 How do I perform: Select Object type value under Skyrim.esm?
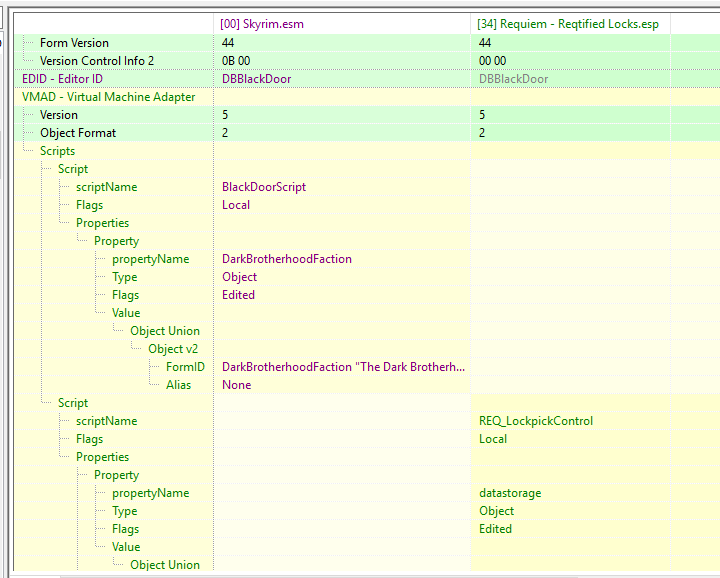[x=239, y=277]
